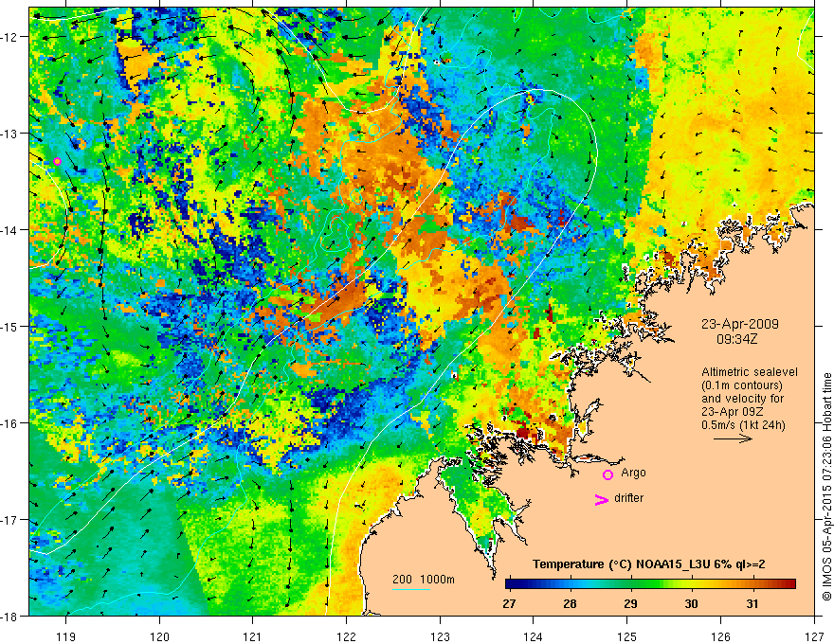Click the latitude axis label '-17'
Screen dimensions: 834x644
click(10, 520)
